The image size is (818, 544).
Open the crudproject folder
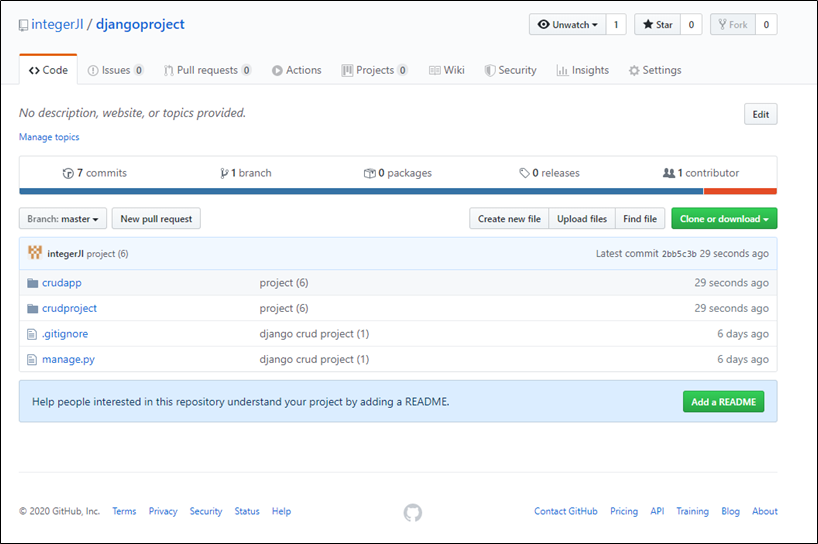click(x=69, y=308)
